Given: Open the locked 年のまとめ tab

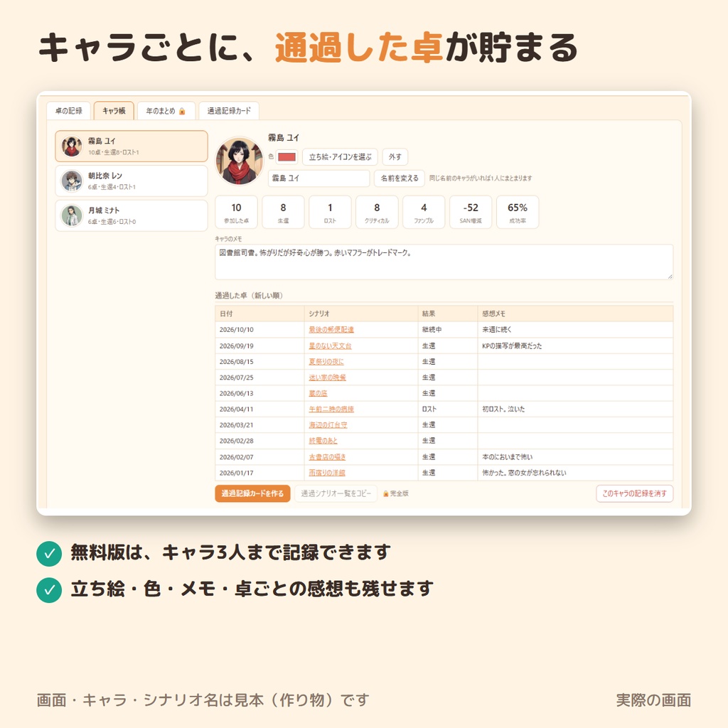Looking at the screenshot, I should 166,111.
